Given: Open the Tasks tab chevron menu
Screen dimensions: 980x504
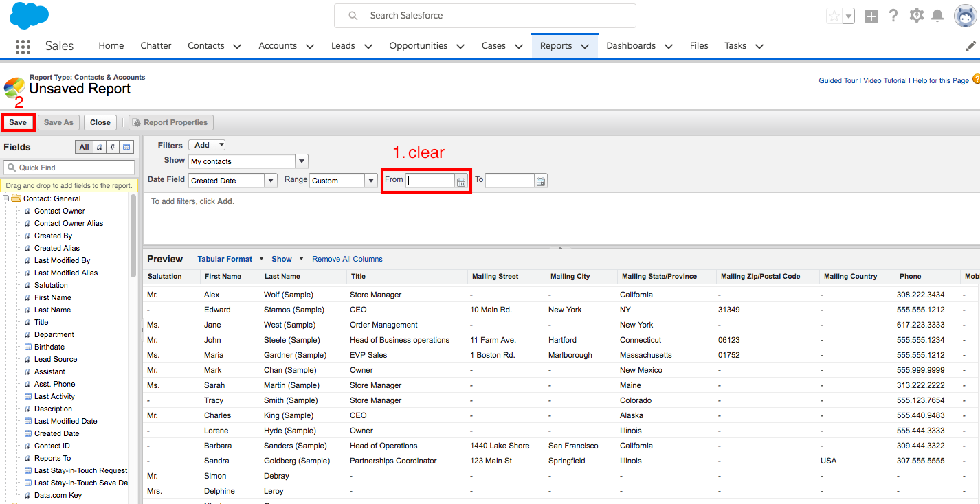Looking at the screenshot, I should click(x=759, y=47).
